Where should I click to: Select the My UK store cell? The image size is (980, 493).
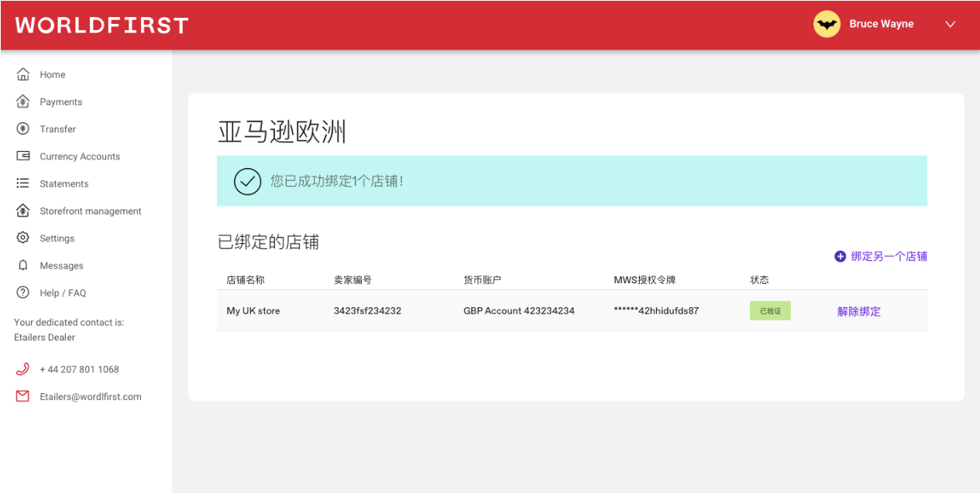click(253, 310)
